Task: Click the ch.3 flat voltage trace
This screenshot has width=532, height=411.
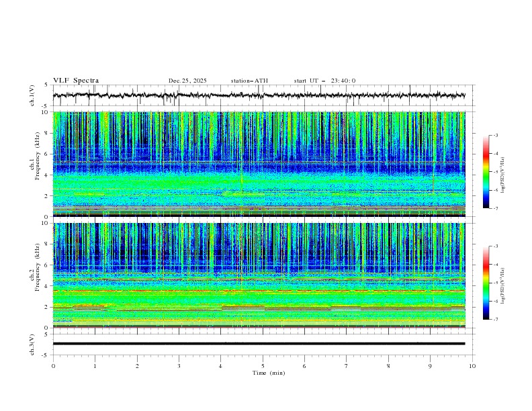Action: point(259,344)
